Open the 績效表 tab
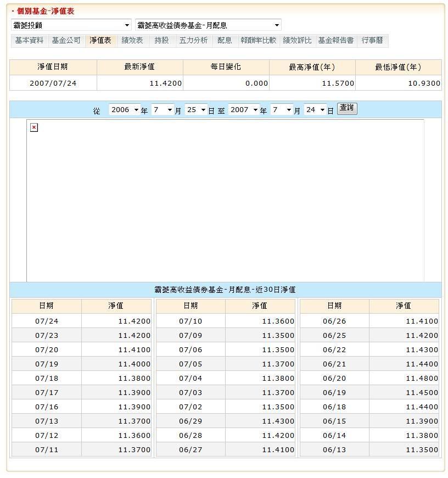Viewport: 448px width, 478px height. click(132, 41)
